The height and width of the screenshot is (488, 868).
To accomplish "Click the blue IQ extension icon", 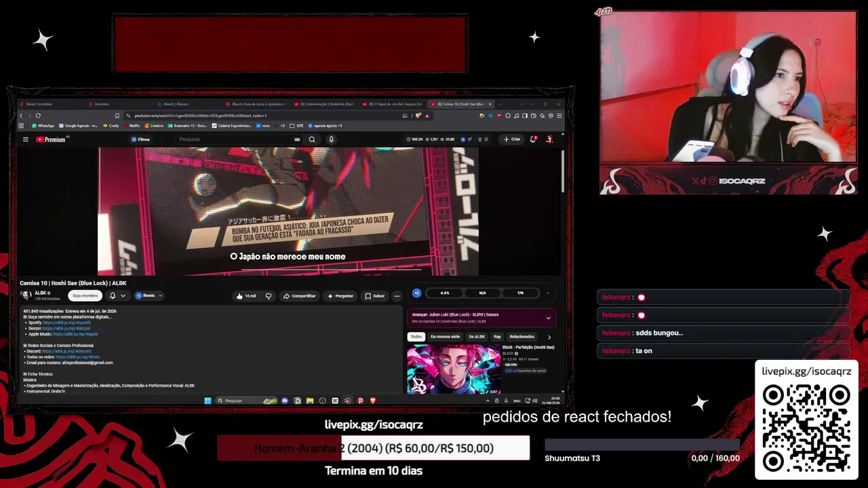I will click(x=416, y=293).
